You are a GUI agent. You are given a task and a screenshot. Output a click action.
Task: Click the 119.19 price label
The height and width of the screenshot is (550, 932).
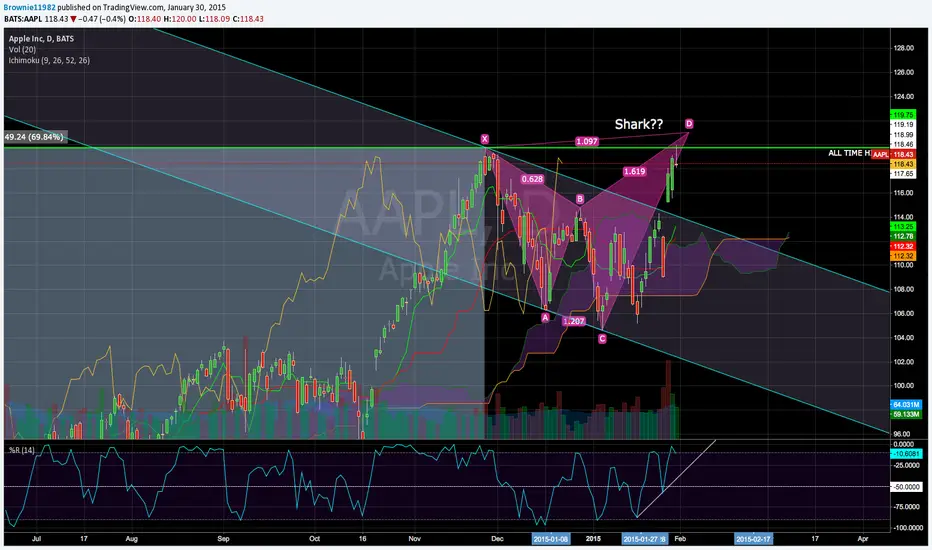click(903, 125)
